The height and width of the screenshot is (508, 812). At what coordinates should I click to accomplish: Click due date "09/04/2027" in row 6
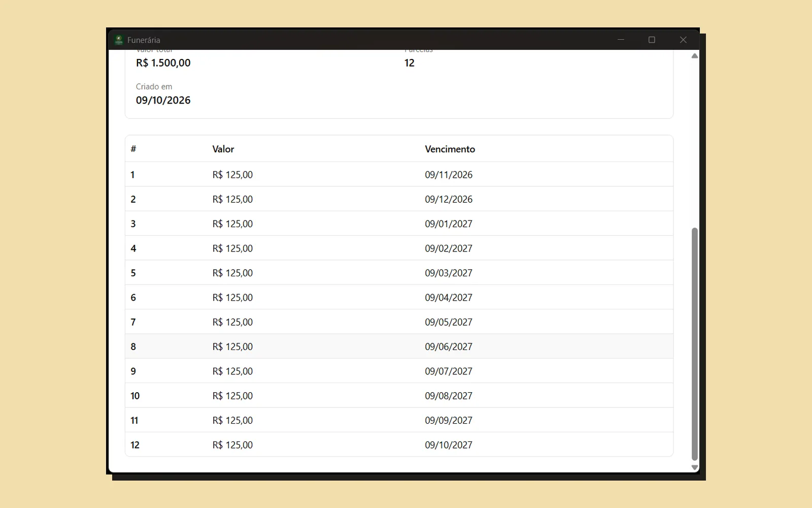tap(449, 297)
